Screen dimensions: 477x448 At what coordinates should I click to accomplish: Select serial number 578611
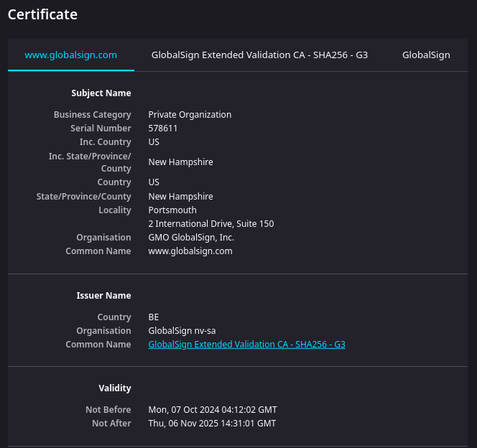click(163, 129)
